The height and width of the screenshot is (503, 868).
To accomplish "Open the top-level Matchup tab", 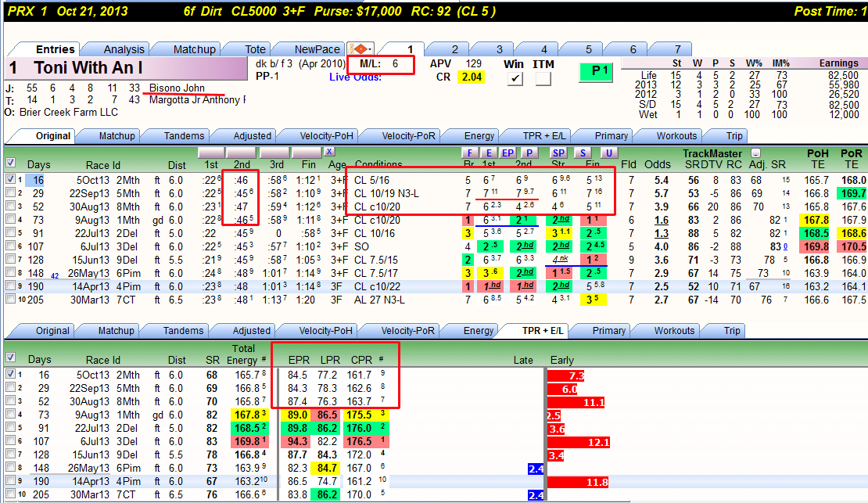I will (x=194, y=49).
